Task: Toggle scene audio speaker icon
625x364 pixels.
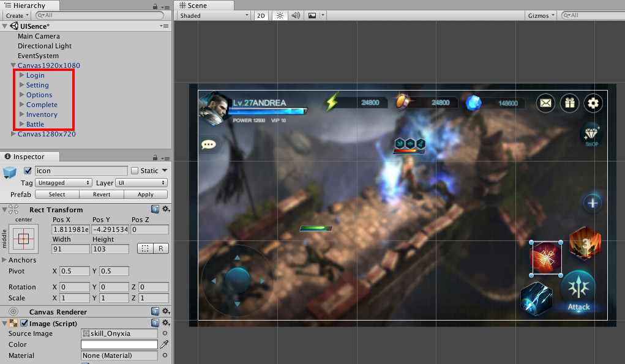Action: [296, 15]
